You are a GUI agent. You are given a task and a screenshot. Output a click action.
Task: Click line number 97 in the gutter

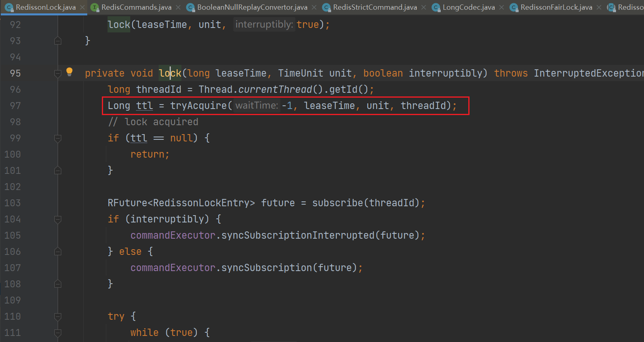15,106
